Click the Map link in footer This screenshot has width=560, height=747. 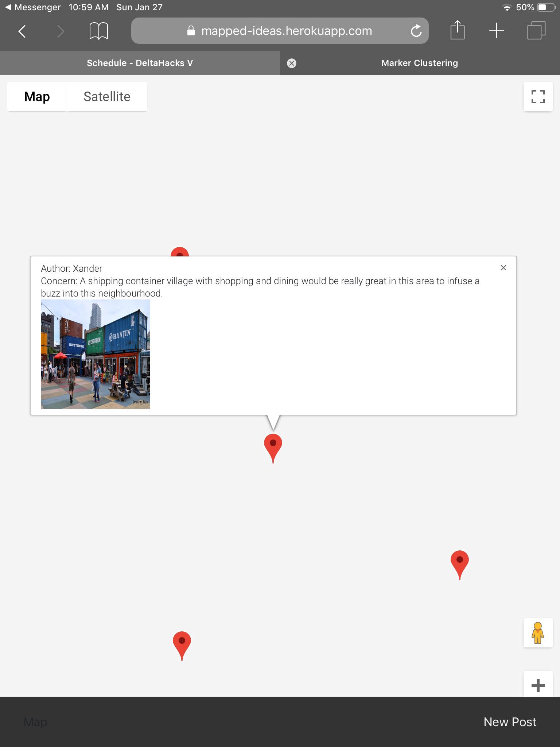(35, 722)
